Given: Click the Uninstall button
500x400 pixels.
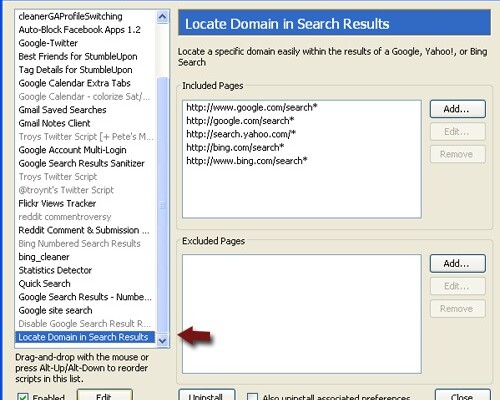Looking at the screenshot, I should pyautogui.click(x=207, y=395).
